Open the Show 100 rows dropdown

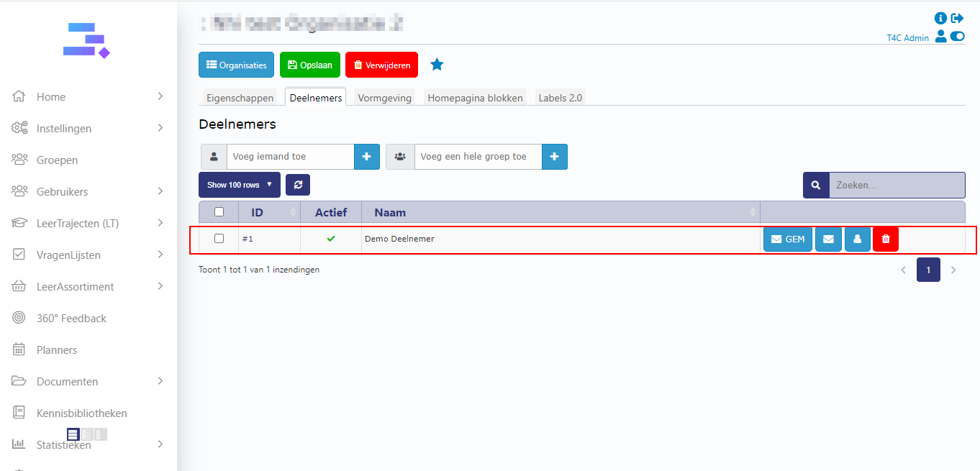(x=240, y=185)
